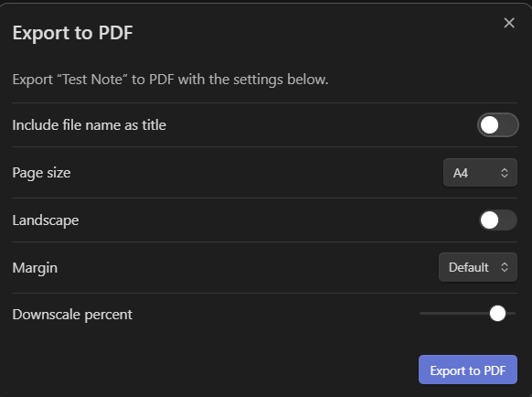The height and width of the screenshot is (397, 532).
Task: Open the Page size dropdown showing A4
Action: [480, 173]
